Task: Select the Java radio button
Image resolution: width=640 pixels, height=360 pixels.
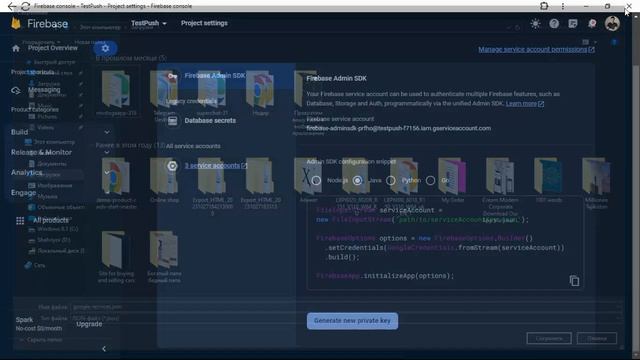Action: (358, 180)
